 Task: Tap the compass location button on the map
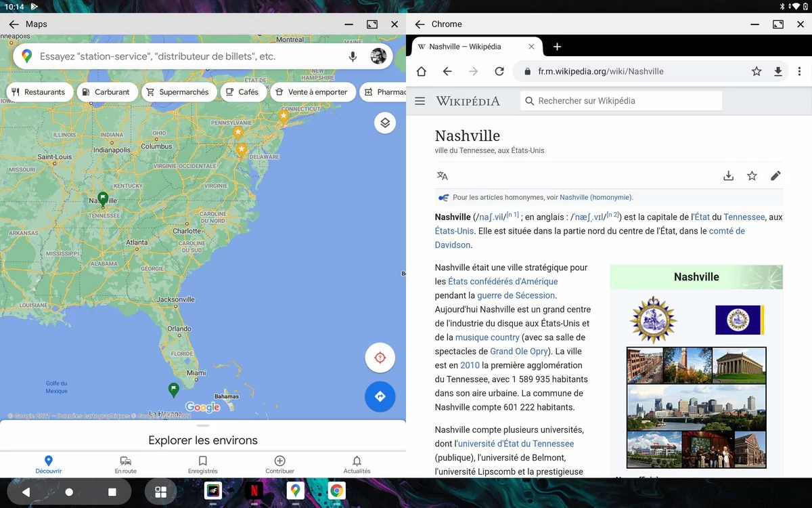[380, 358]
